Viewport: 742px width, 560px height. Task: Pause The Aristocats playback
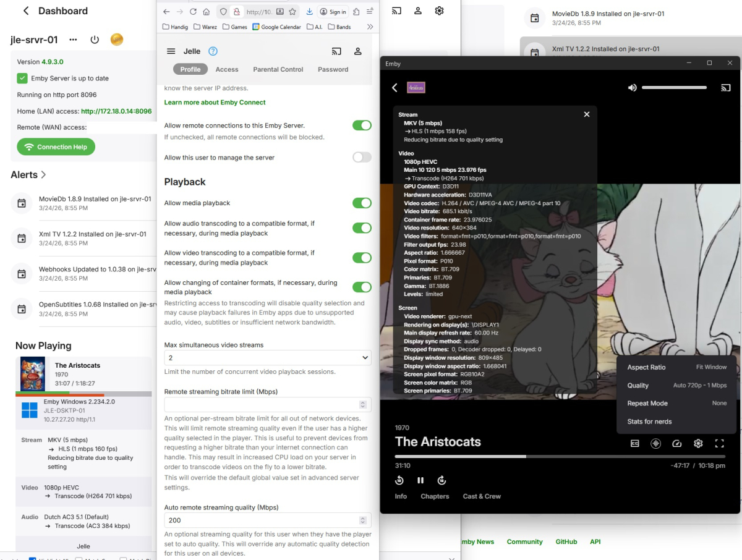click(x=420, y=480)
